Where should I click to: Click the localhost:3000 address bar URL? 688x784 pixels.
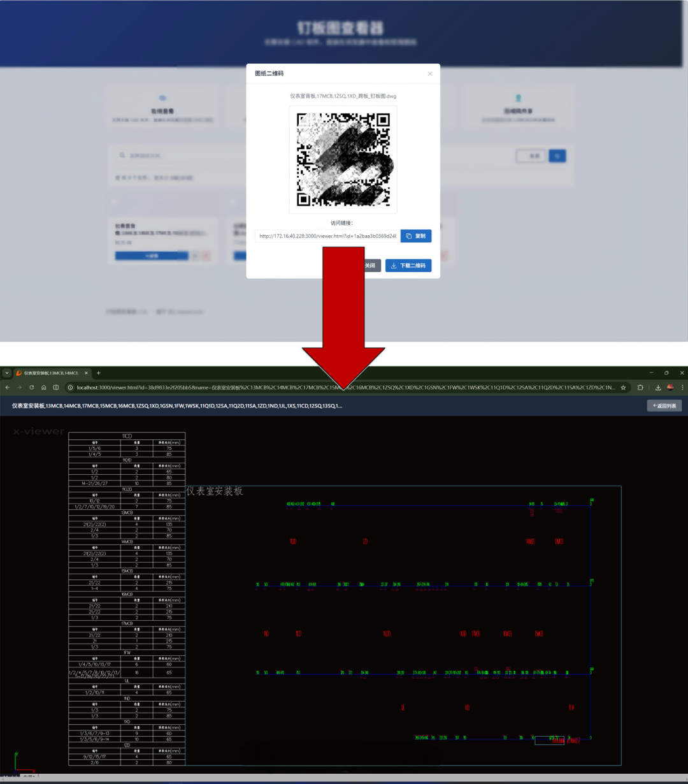(346, 387)
